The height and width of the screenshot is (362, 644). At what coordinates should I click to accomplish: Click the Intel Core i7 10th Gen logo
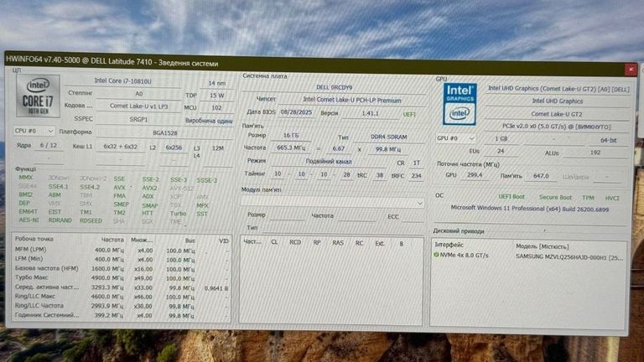coord(39,96)
